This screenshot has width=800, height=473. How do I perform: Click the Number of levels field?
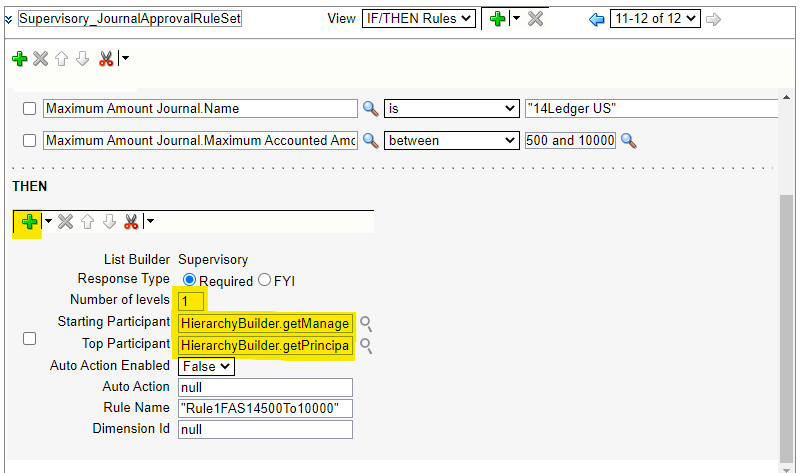click(x=191, y=300)
